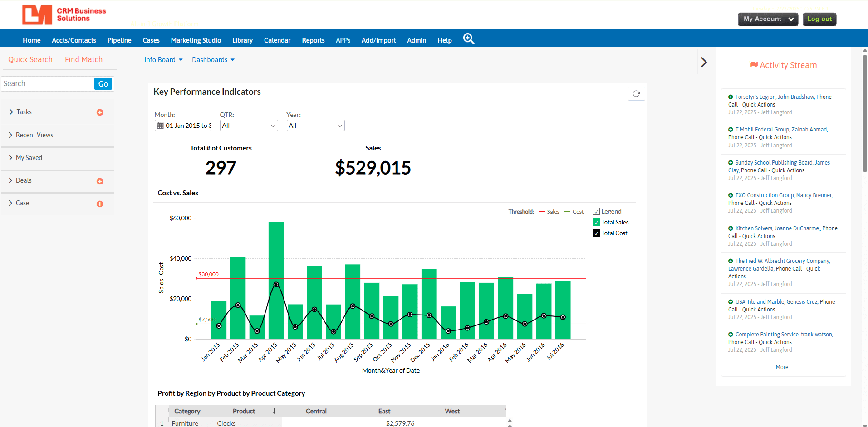Switch to the Find Match tab
This screenshot has width=868, height=427.
(83, 59)
